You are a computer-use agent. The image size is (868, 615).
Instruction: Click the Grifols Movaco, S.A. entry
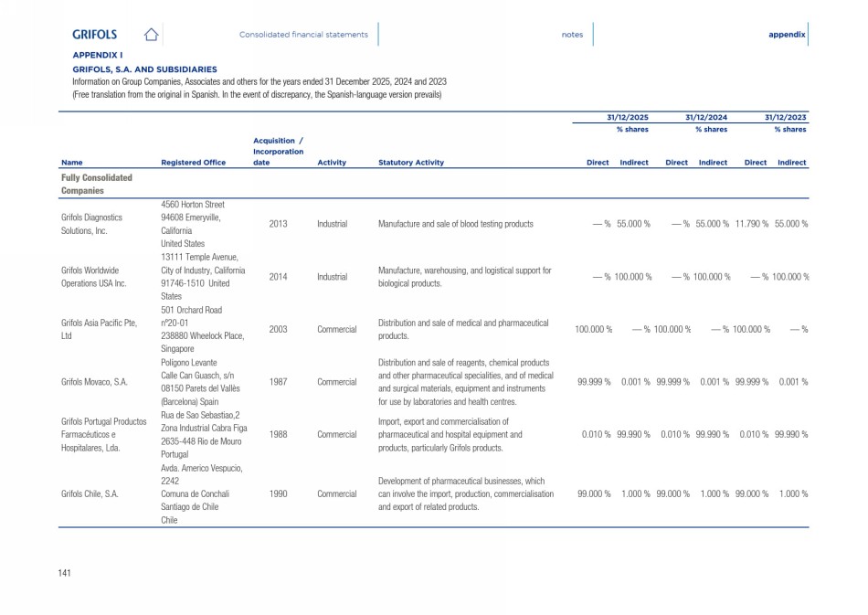tap(96, 381)
